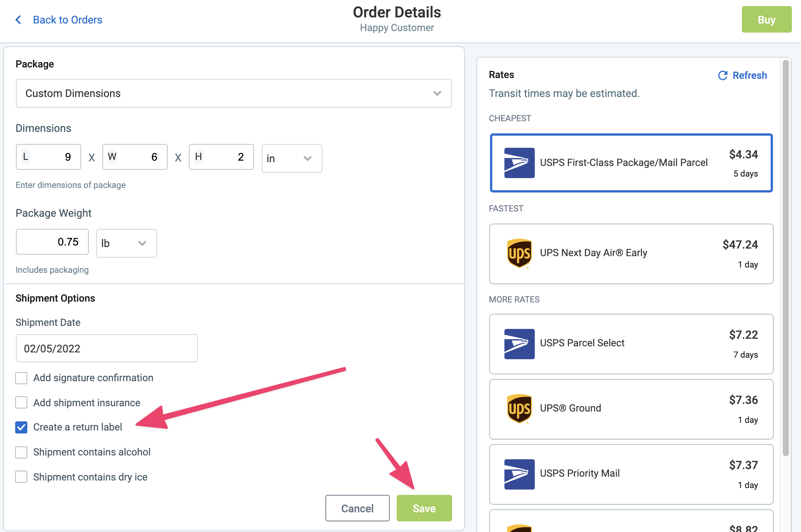Click the Shipment contains alcohol label
Screen dimensions: 801x532
tap(92, 452)
